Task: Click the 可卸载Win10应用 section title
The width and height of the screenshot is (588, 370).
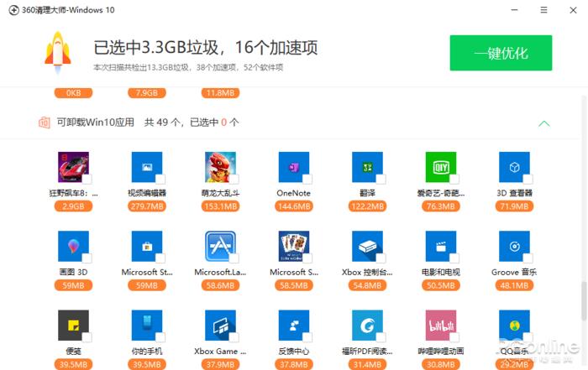Action: point(95,122)
